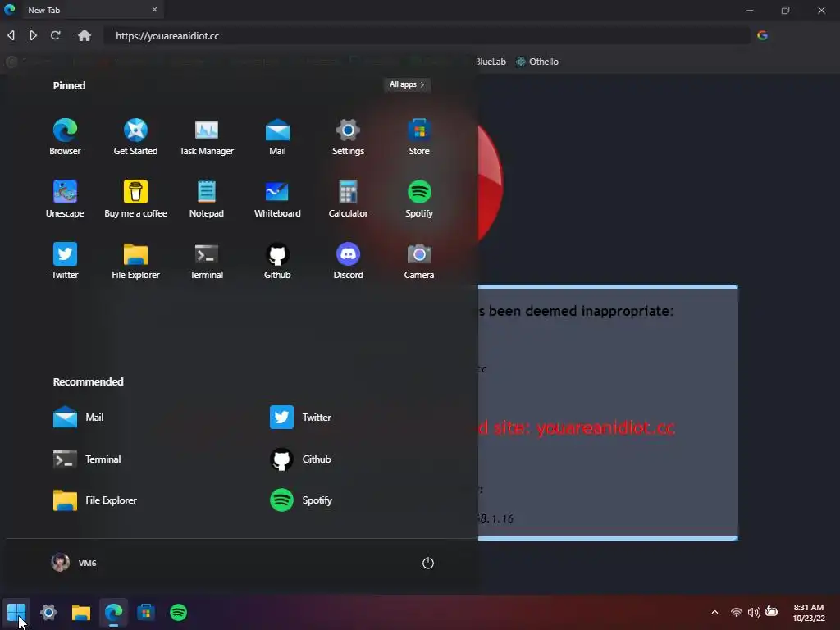Open Spotify under Recommended
Viewport: 840px width, 630px height.
300,500
